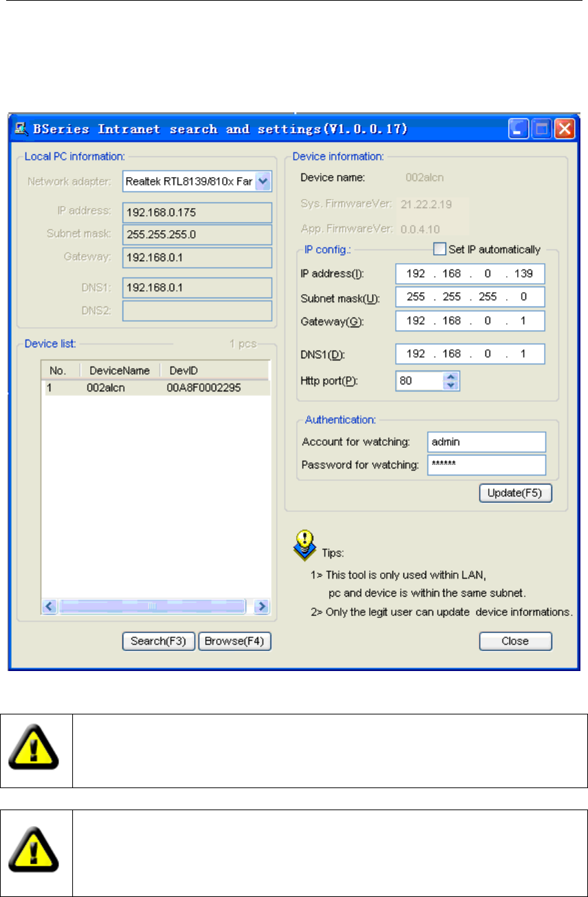Click the horizontal scrollbar thumb
Image resolution: width=588 pixels, height=897 pixels.
click(151, 606)
